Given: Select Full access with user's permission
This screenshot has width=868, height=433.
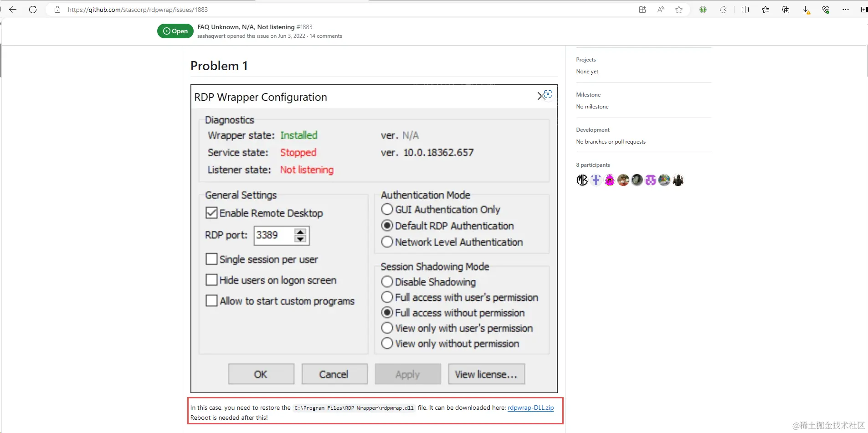Looking at the screenshot, I should coord(387,297).
